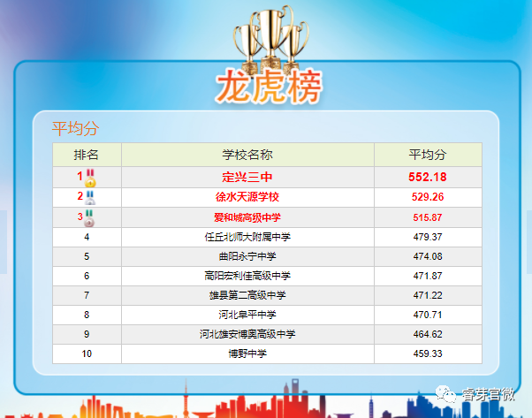Select school name 雄县第二高级中学
The width and height of the screenshot is (532, 418).
click(247, 295)
